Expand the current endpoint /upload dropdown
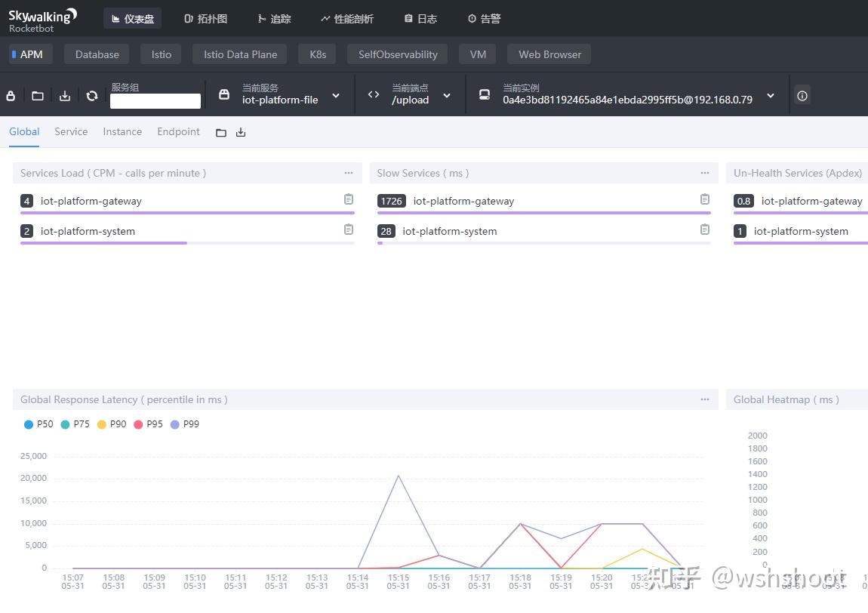The image size is (868, 613). tap(447, 96)
